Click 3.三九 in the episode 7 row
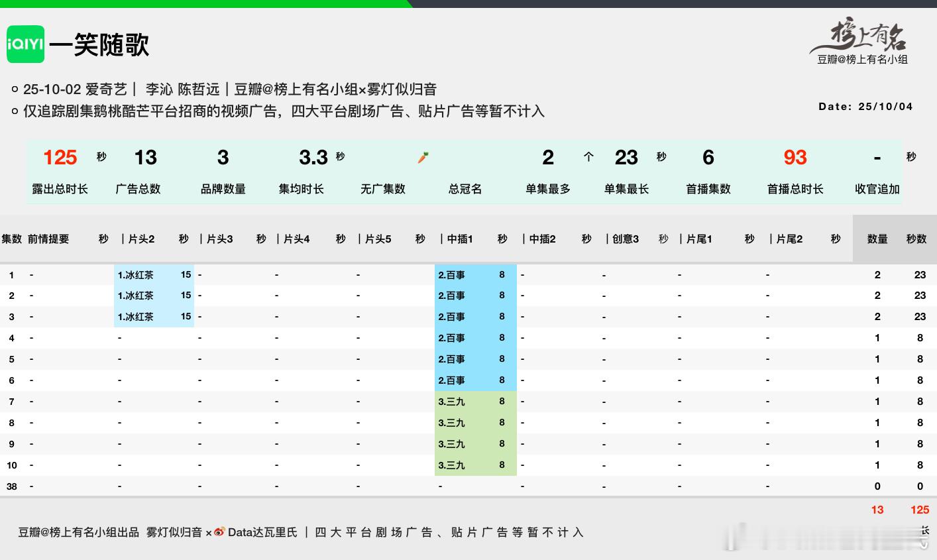This screenshot has width=937, height=560. pos(451,402)
